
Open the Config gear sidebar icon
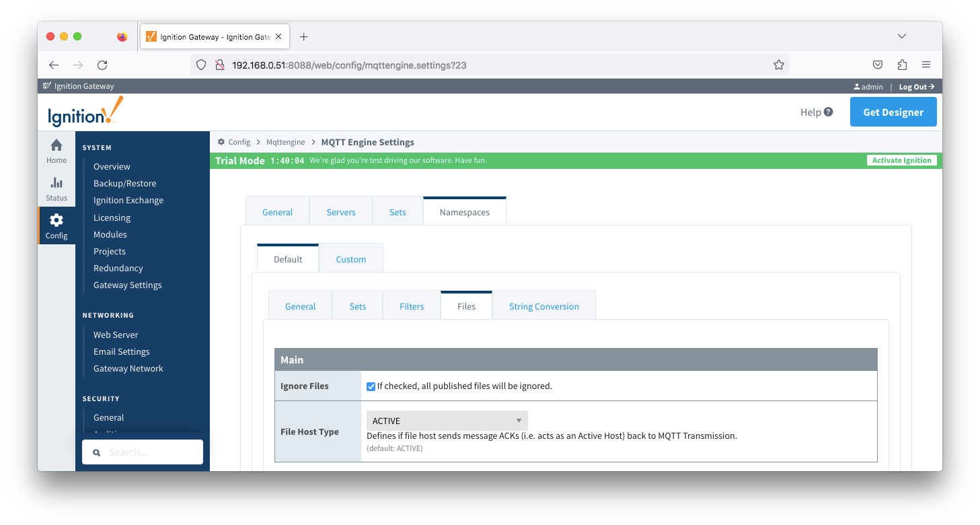pos(56,225)
